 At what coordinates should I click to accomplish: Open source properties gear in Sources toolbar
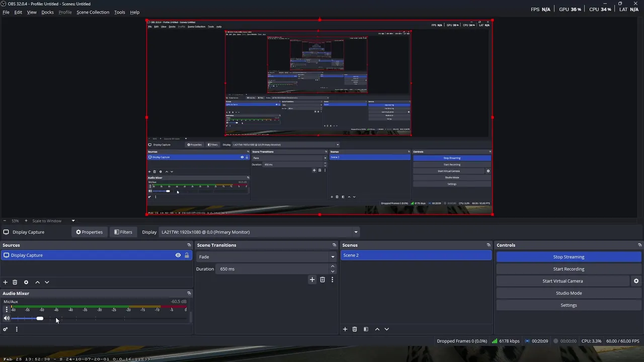pyautogui.click(x=26, y=282)
